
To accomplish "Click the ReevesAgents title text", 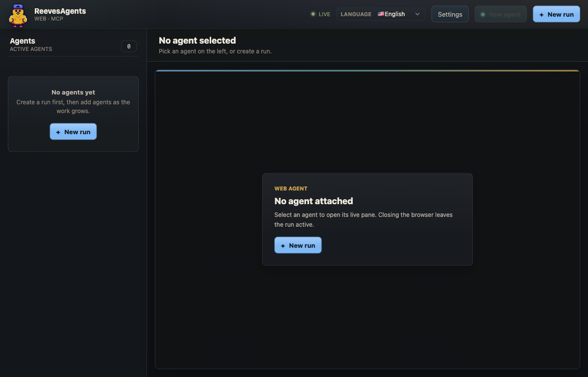I will tap(60, 11).
